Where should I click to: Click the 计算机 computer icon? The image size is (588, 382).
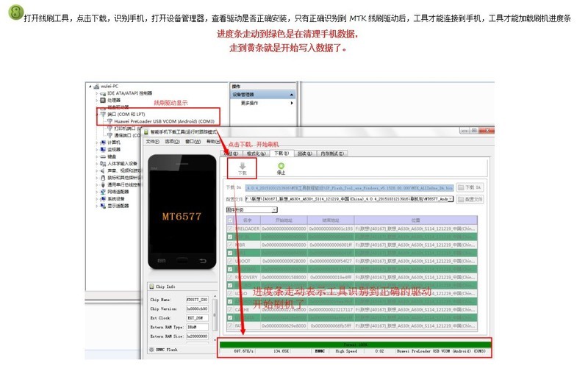(x=103, y=143)
